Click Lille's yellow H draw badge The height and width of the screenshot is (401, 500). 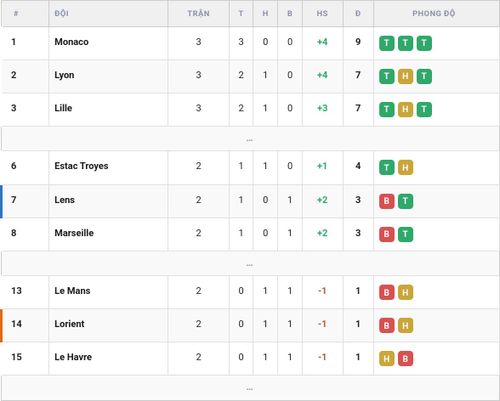405,109
